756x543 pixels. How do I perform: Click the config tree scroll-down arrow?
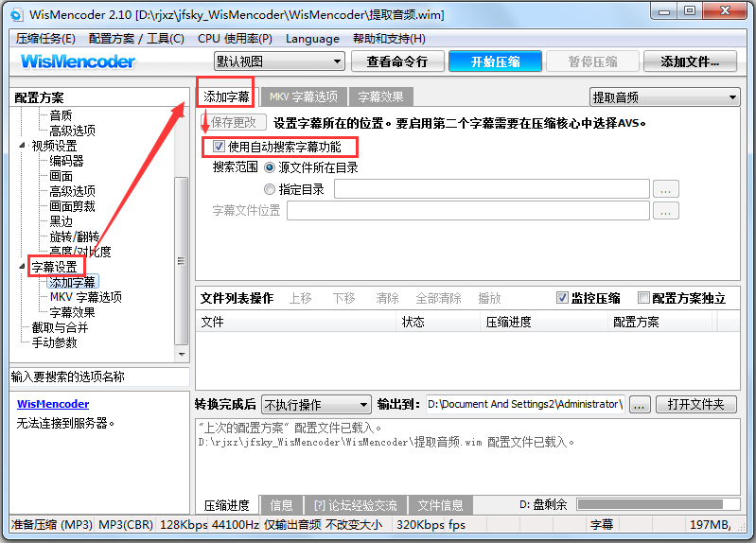[182, 354]
